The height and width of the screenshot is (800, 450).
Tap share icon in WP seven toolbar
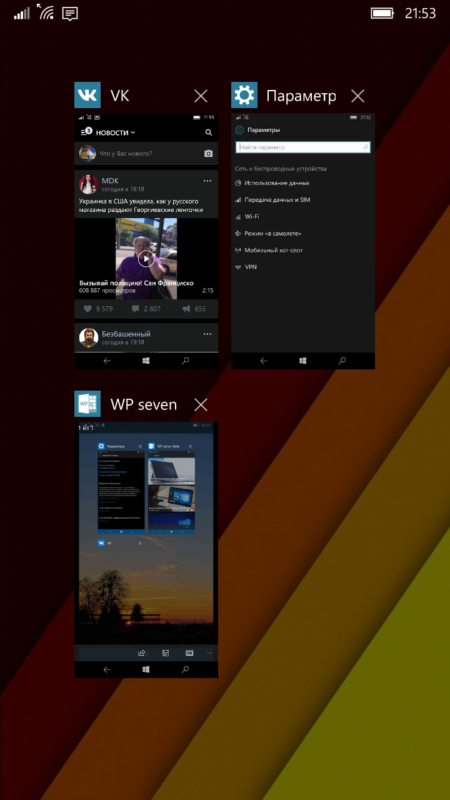coord(142,653)
